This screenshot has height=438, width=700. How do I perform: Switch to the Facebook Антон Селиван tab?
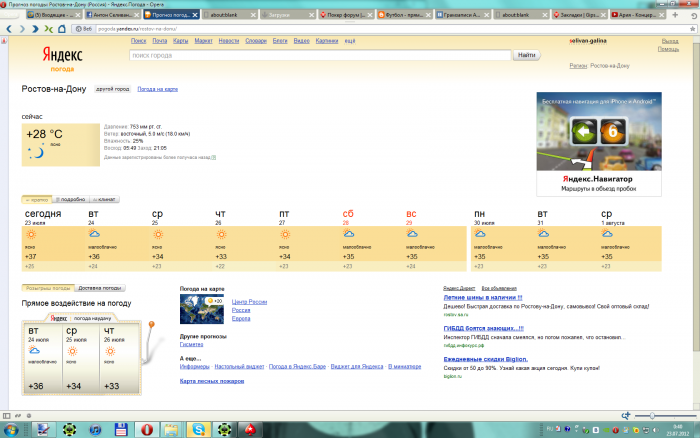coord(112,15)
